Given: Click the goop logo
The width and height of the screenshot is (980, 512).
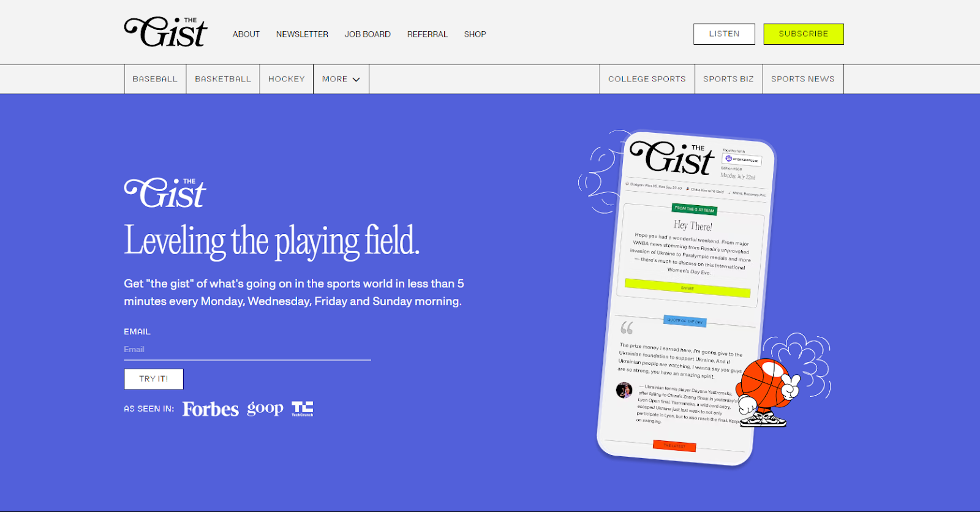Looking at the screenshot, I should (265, 408).
